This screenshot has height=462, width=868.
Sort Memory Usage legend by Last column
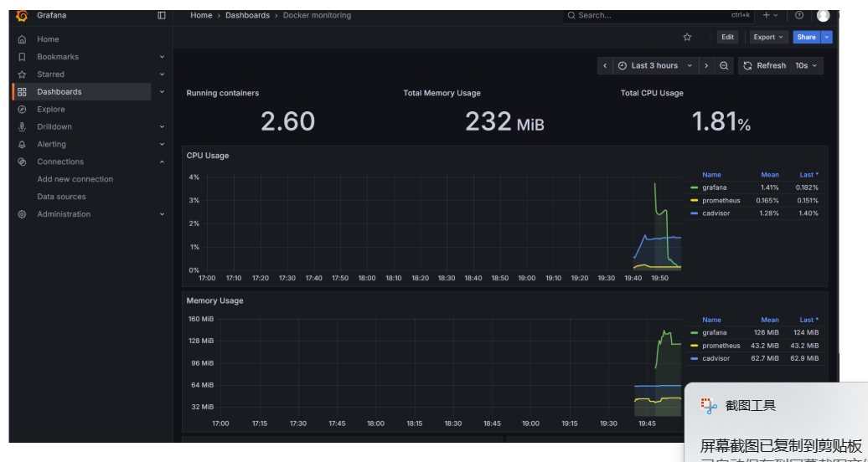(809, 320)
